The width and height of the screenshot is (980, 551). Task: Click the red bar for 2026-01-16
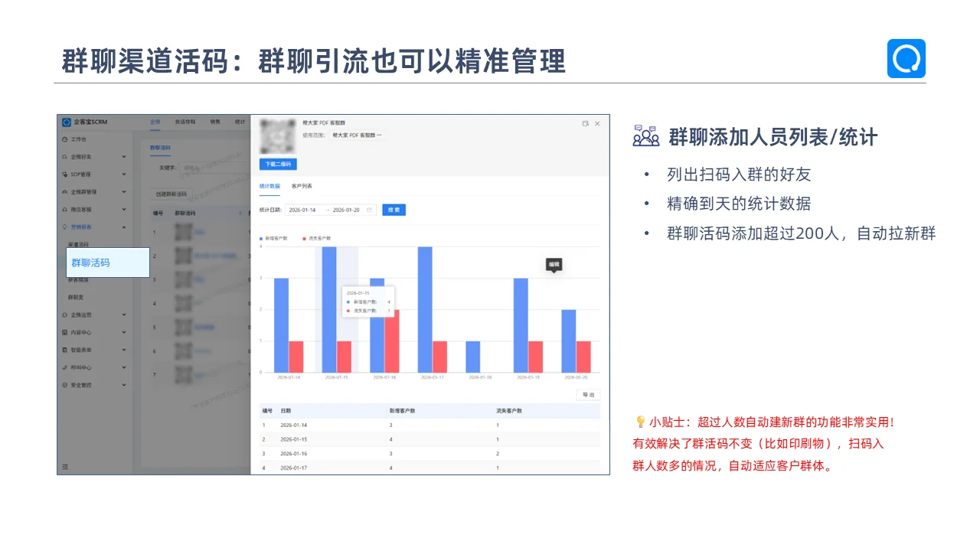click(x=391, y=341)
